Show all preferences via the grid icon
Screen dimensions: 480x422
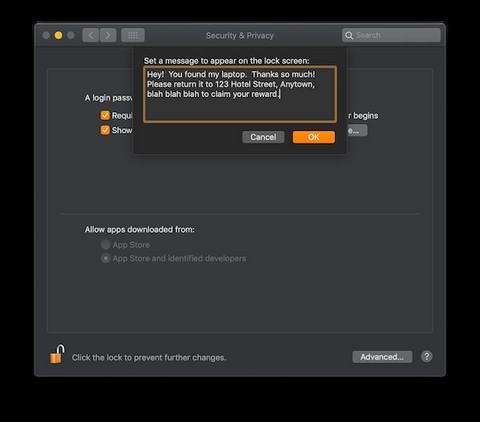tap(133, 35)
